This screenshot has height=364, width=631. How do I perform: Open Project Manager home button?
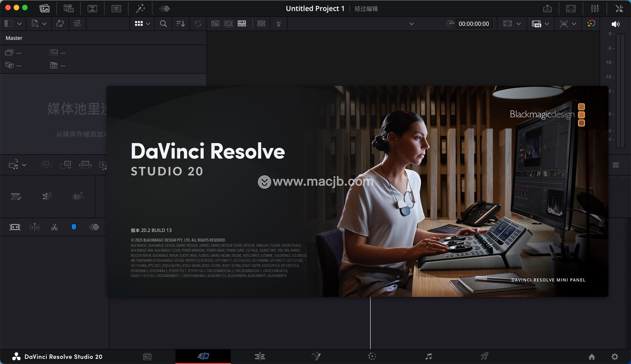(x=592, y=357)
